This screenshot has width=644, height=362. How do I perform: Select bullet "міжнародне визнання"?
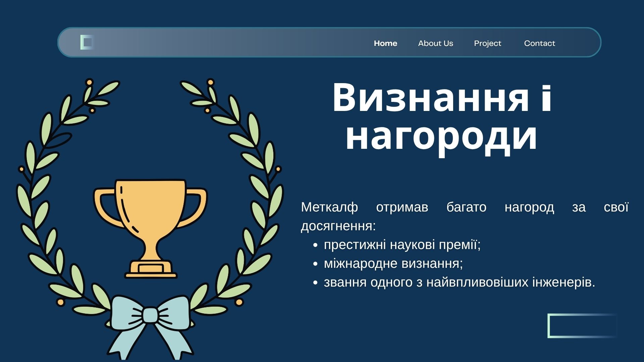tap(393, 263)
